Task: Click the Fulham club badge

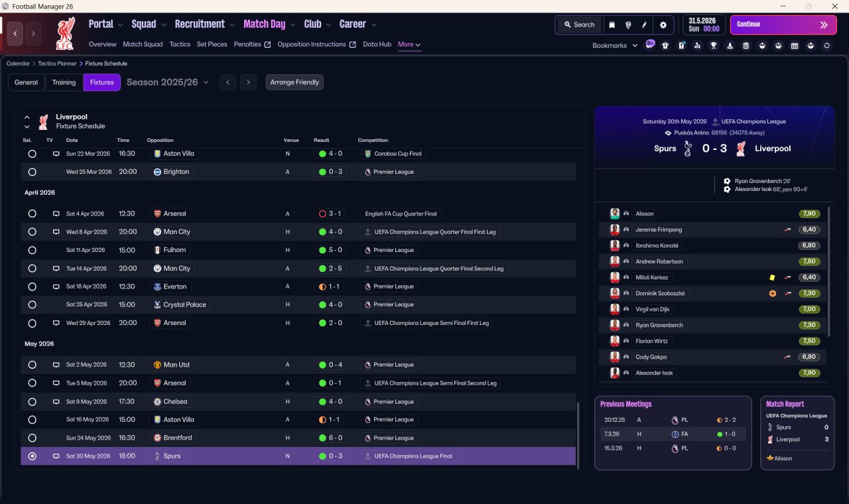Action: click(x=157, y=250)
